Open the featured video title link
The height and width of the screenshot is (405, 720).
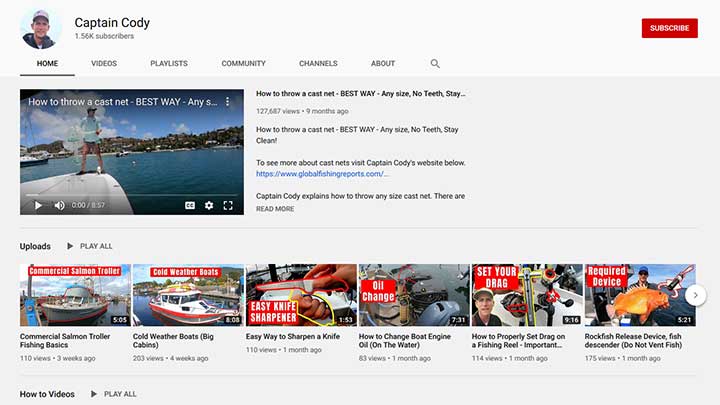360,94
